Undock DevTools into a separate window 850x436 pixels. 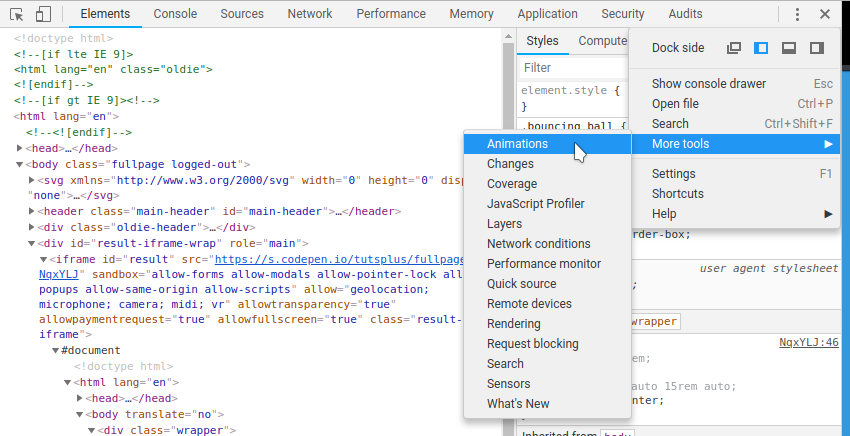click(734, 48)
